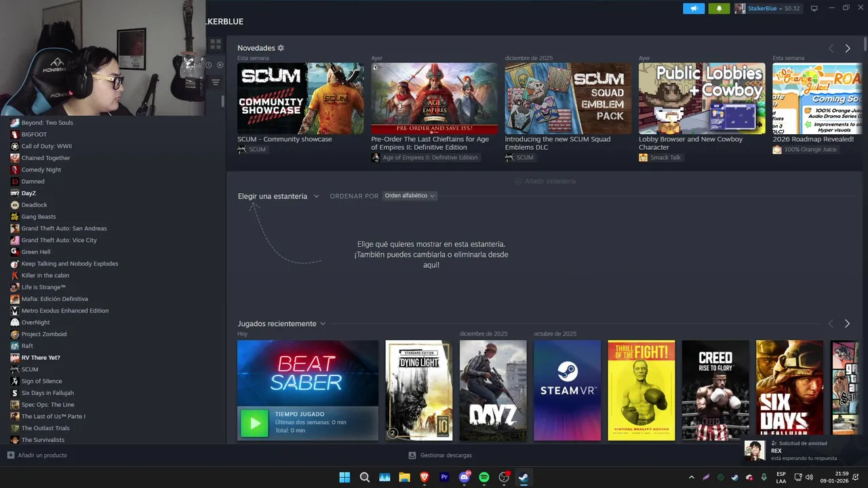Open SCUM Community showcase news card
The height and width of the screenshot is (488, 868).
300,98
